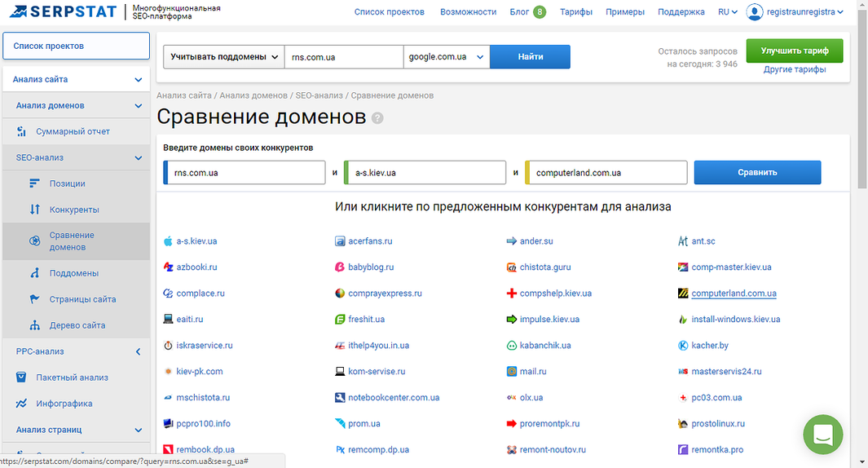Click the third domain field computerland.com.ua
Image resolution: width=868 pixels, height=468 pixels.
pyautogui.click(x=606, y=172)
